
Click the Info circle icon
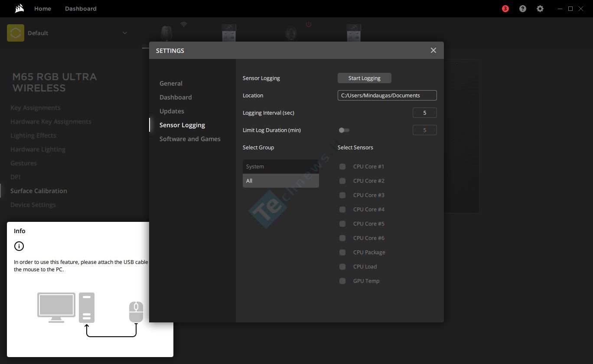[x=19, y=246]
